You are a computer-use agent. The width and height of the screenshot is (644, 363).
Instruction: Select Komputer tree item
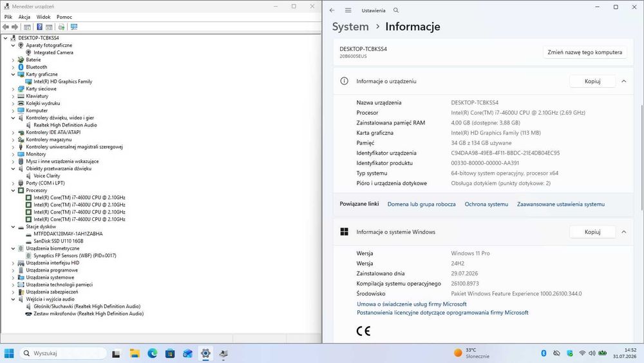(x=37, y=111)
